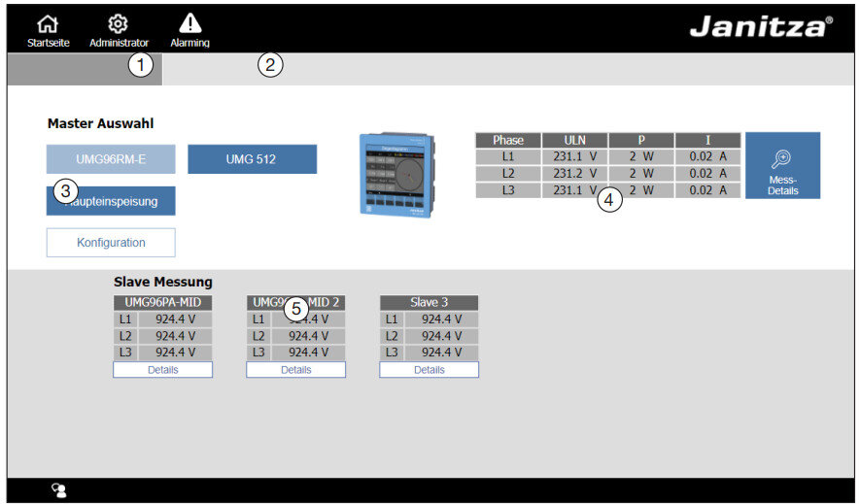This screenshot has height=504, width=860.
Task: Choose the Haupteinspeisung master button
Action: point(111,200)
